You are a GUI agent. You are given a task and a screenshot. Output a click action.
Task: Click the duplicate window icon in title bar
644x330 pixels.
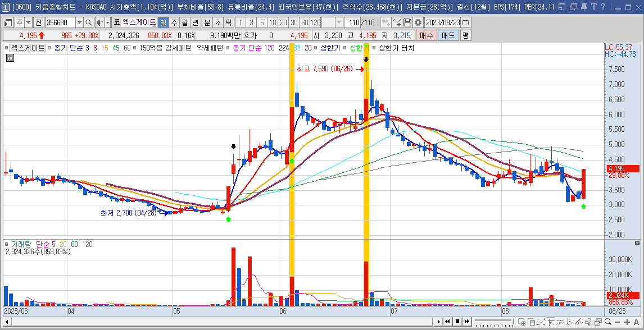(x=573, y=7)
